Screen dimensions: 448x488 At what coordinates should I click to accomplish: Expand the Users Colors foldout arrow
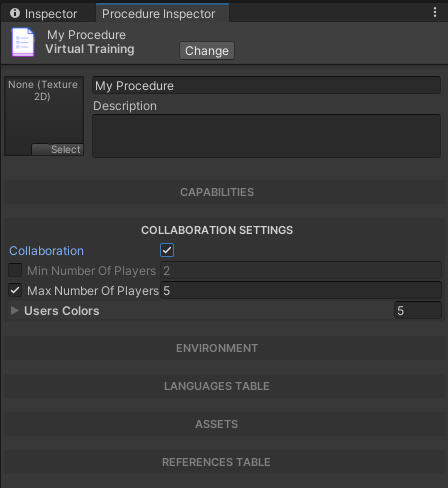tap(14, 310)
